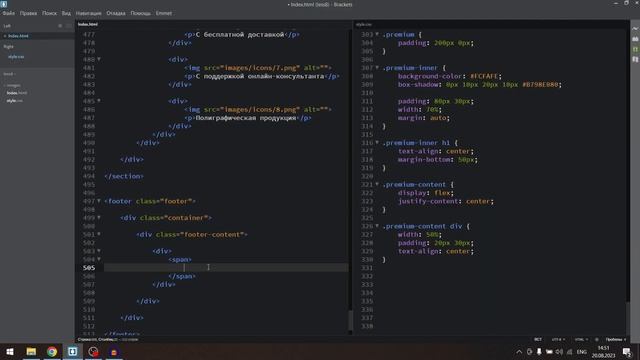Viewport: 640px width, 360px height.
Task: Collapse the container div at line 499
Action: click(x=99, y=218)
